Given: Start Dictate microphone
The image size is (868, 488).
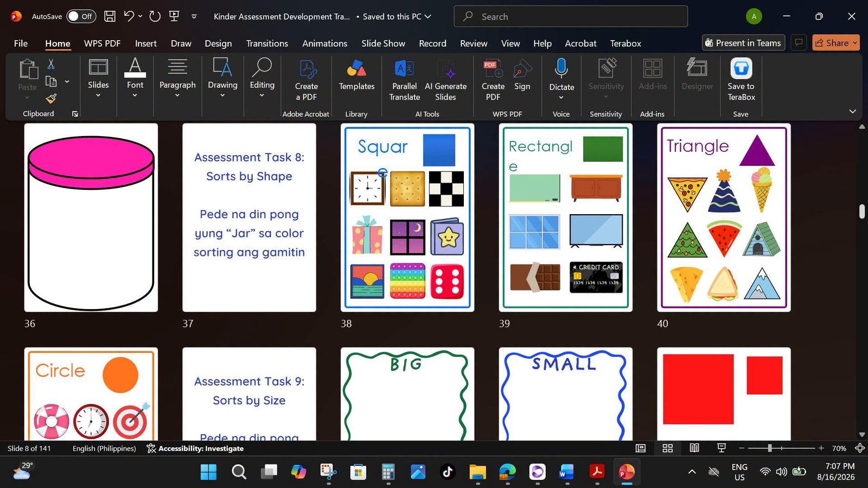Looking at the screenshot, I should click(561, 69).
